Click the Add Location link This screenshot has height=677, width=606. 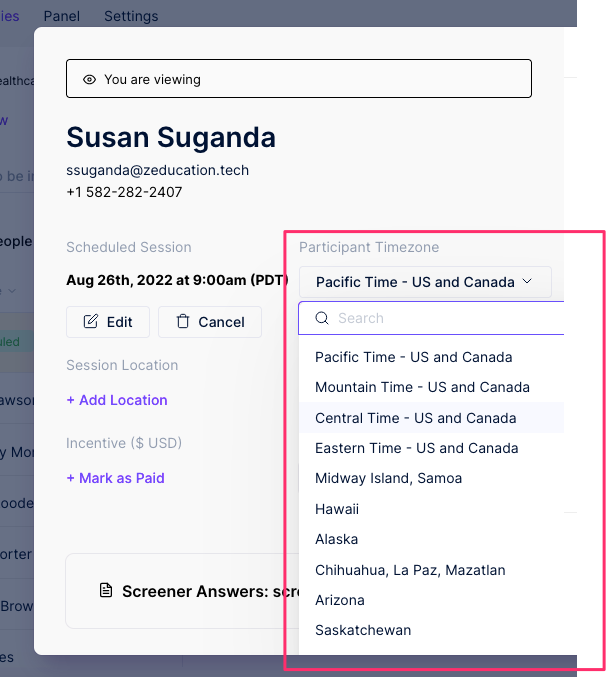click(117, 400)
